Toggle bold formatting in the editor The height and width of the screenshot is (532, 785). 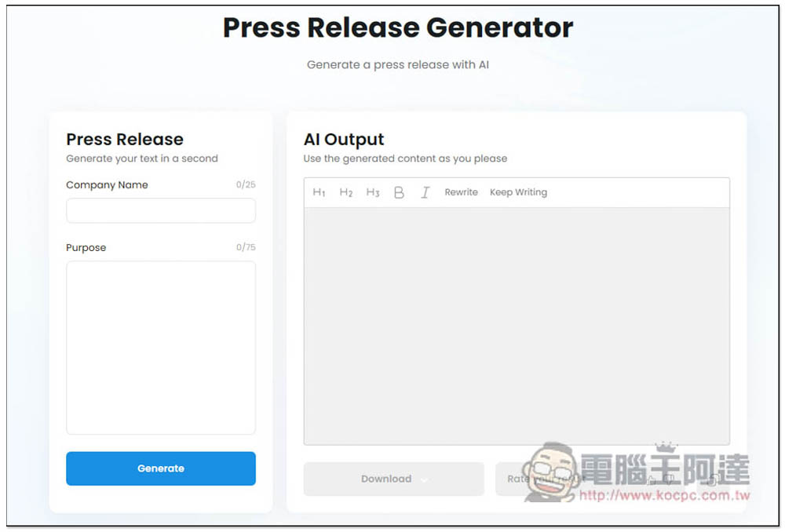click(x=399, y=192)
